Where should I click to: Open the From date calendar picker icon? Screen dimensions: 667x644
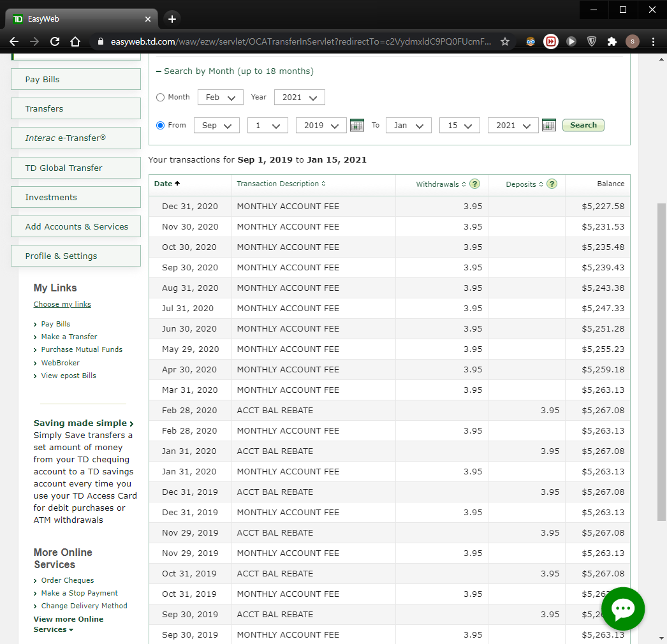coord(356,126)
